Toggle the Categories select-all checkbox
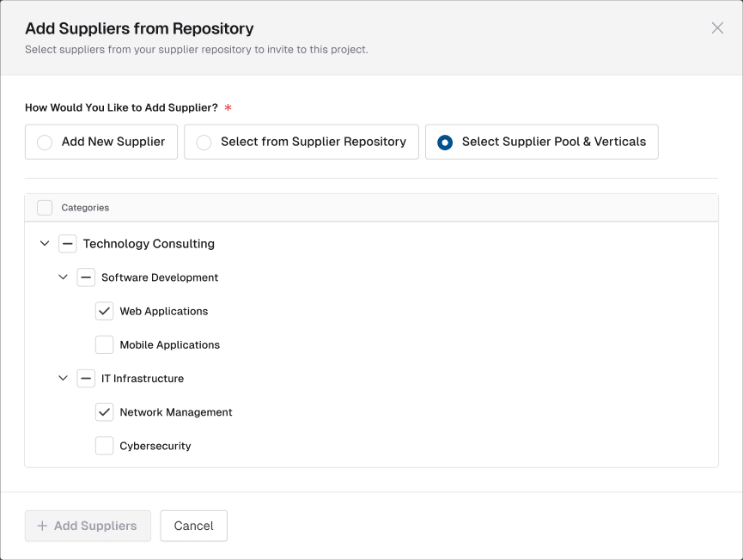743x560 pixels. (x=45, y=208)
